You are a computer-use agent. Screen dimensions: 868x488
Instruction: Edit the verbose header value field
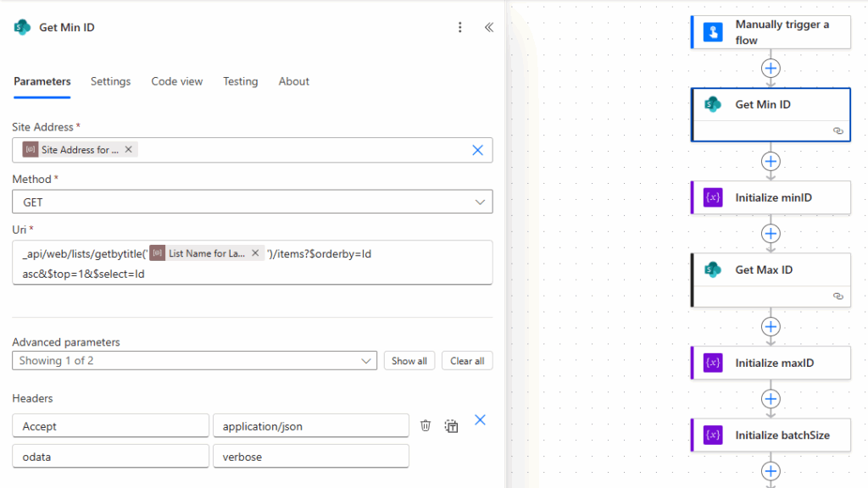pos(311,457)
